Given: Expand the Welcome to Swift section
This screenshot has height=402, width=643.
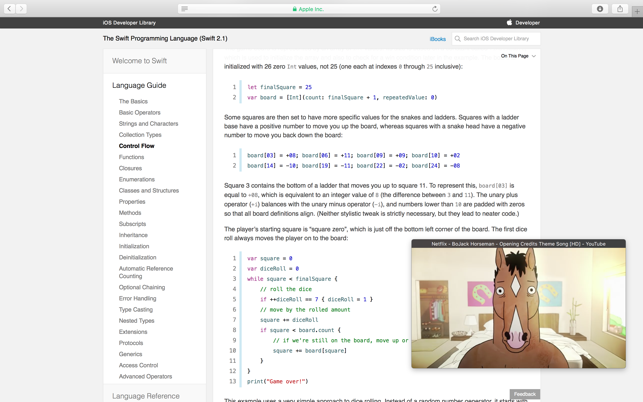Looking at the screenshot, I should tap(139, 61).
